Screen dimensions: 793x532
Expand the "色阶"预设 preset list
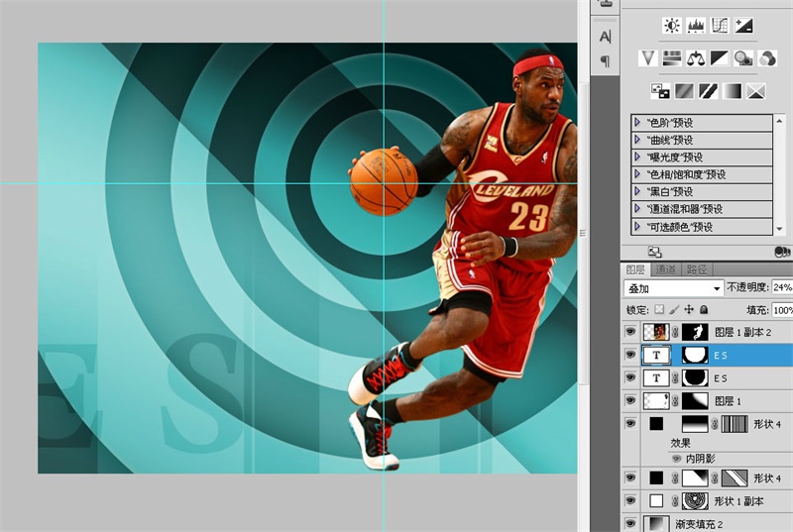coord(636,122)
